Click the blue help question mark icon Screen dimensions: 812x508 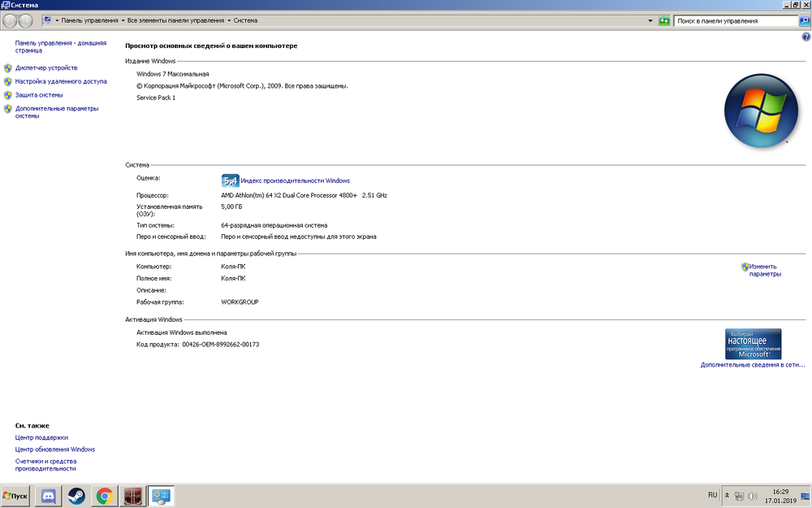tap(806, 37)
